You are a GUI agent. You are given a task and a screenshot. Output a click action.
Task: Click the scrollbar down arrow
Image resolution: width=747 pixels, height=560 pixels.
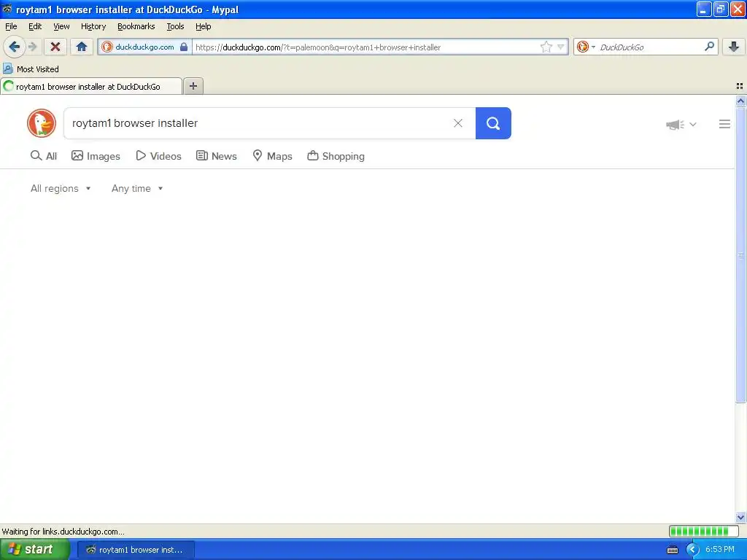point(740,517)
